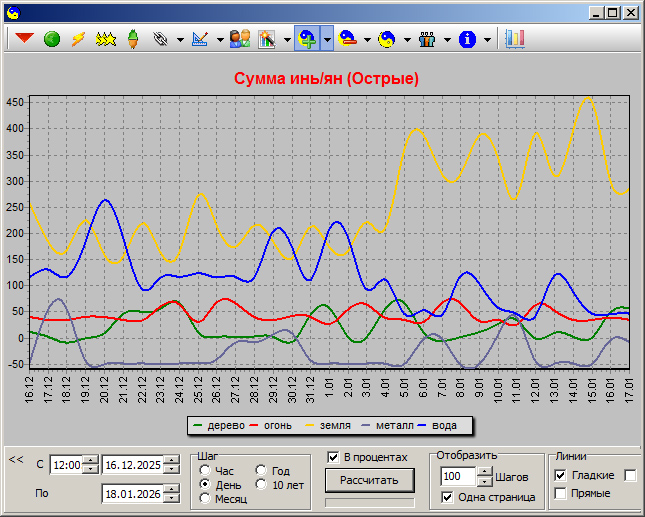Enable the 'Прямые' lines checkbox
This screenshot has width=645, height=517.
point(560,493)
